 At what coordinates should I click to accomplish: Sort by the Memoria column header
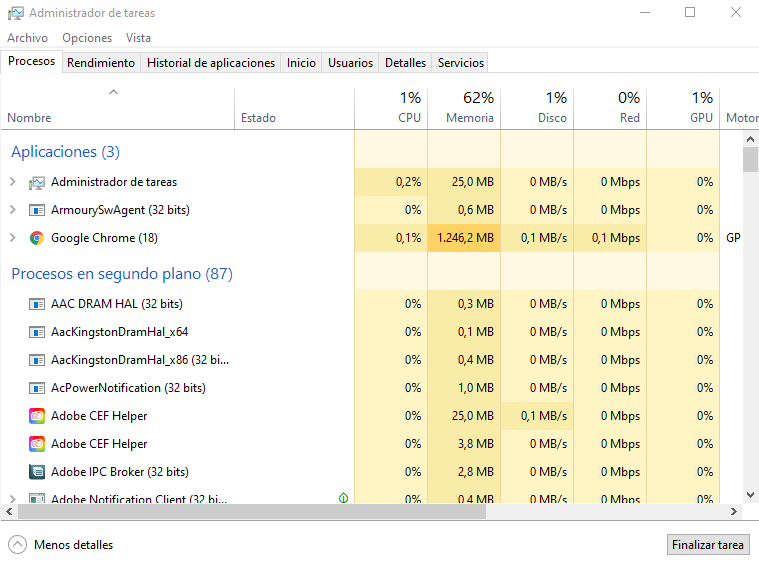click(x=464, y=108)
